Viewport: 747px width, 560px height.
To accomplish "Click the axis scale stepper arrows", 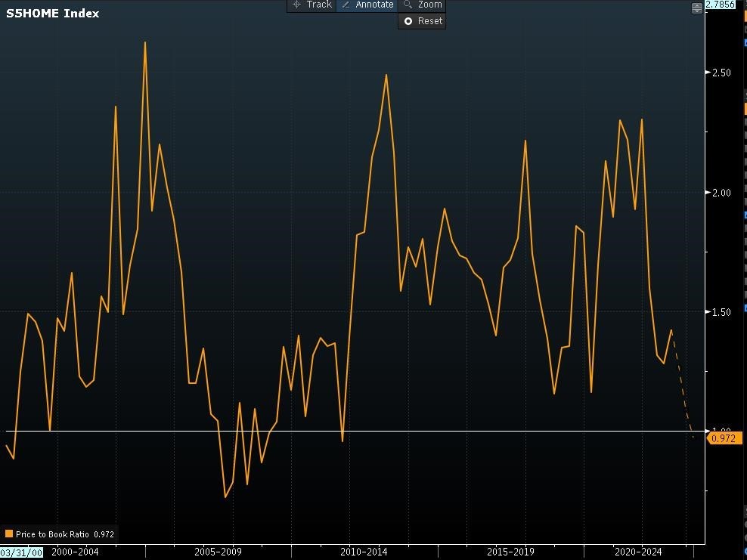I will [x=696, y=8].
